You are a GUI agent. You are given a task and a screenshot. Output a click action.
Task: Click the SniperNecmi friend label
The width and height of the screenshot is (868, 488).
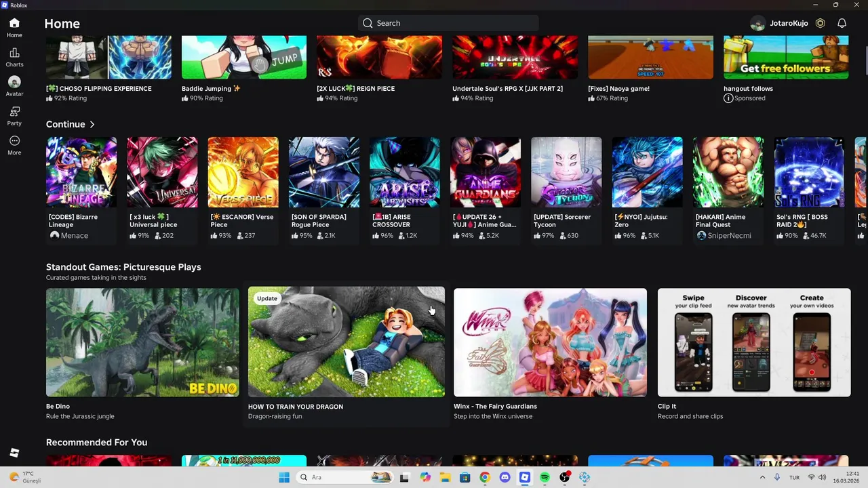coord(724,235)
